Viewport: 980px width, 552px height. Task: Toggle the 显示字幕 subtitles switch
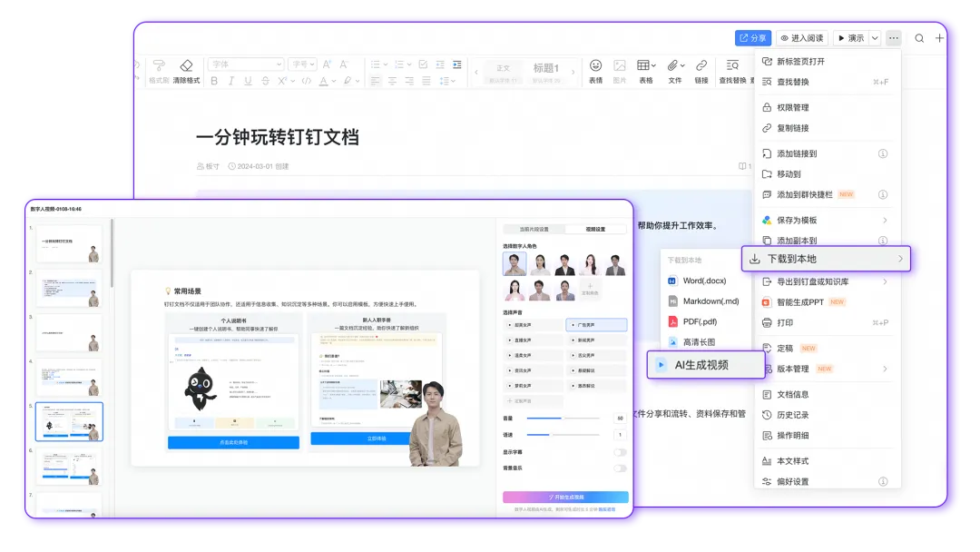tap(620, 452)
